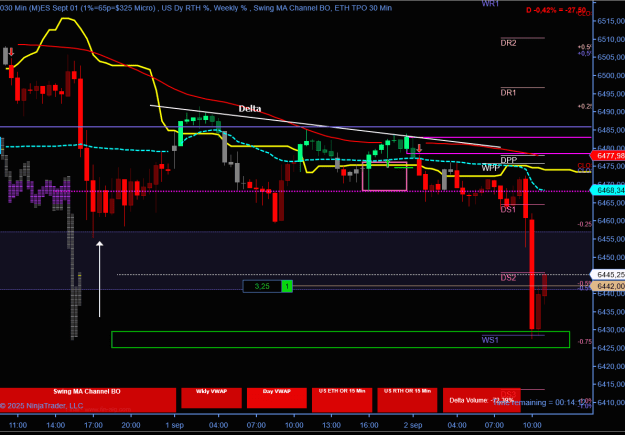This screenshot has height=435, width=625.
Task: Click the 6442,00 orange price marker
Action: 607,286
